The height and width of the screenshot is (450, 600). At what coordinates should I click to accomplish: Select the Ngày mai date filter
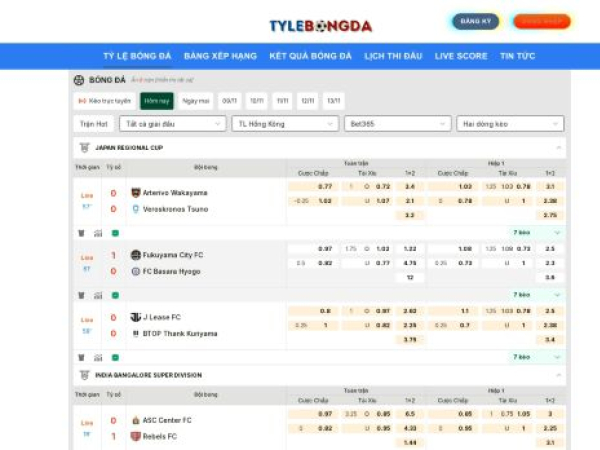click(x=196, y=101)
